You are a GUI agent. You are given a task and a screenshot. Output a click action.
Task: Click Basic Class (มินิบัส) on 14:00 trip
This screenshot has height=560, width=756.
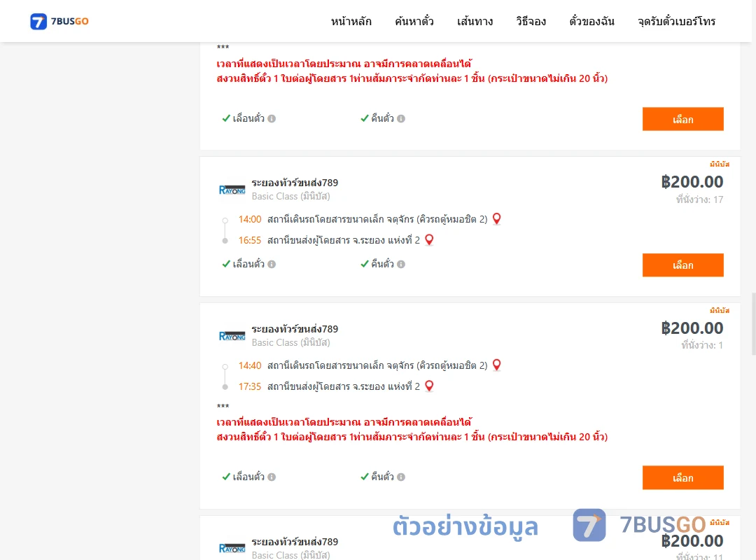[290, 196]
